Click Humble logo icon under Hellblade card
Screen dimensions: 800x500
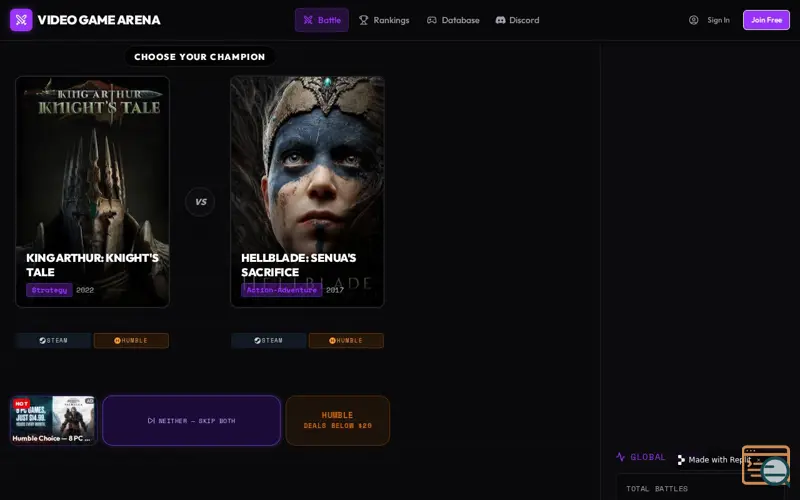pos(333,340)
